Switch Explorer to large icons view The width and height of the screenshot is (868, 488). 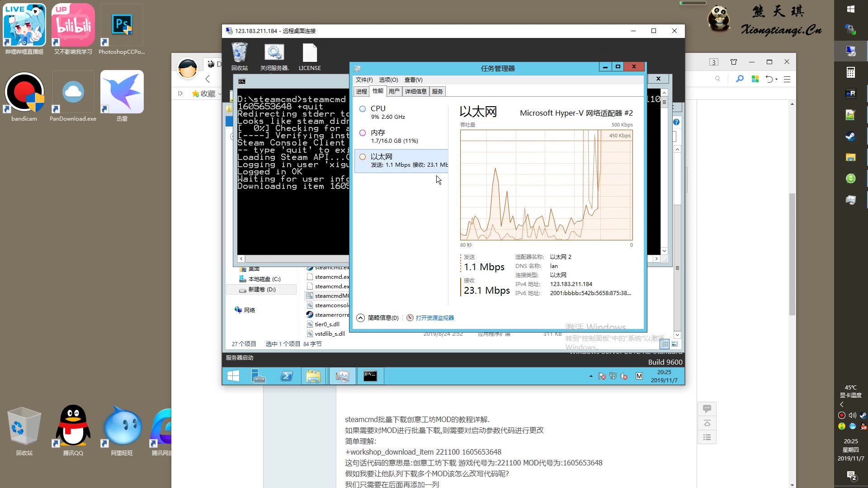pyautogui.click(x=675, y=344)
